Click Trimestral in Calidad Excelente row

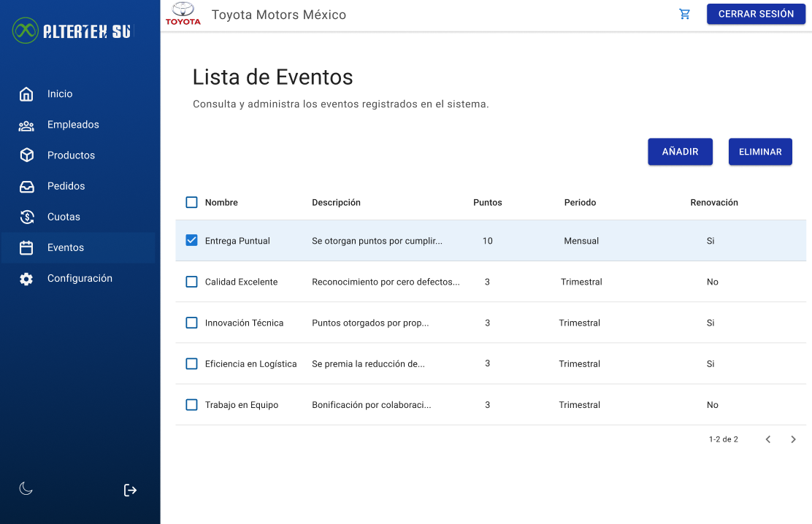(581, 282)
